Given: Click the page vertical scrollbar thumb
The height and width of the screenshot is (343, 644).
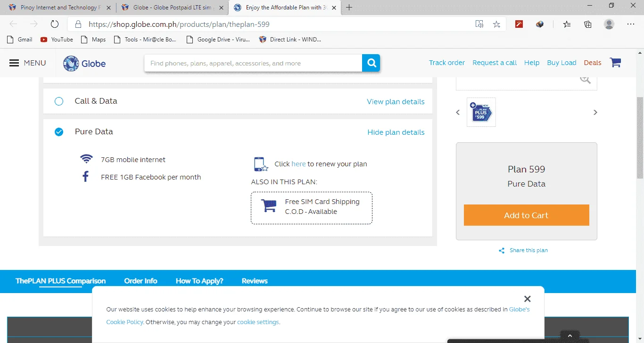Looking at the screenshot, I should [640, 138].
